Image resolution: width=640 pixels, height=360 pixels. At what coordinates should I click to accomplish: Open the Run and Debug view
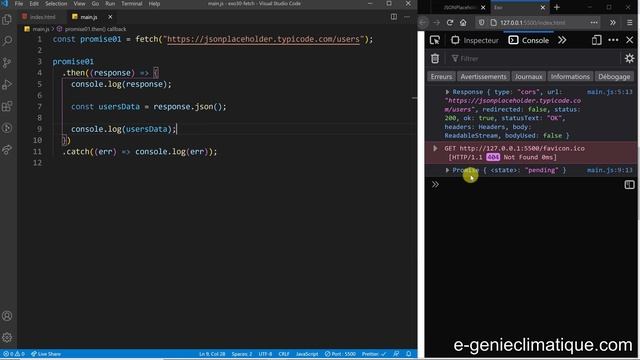(7, 84)
